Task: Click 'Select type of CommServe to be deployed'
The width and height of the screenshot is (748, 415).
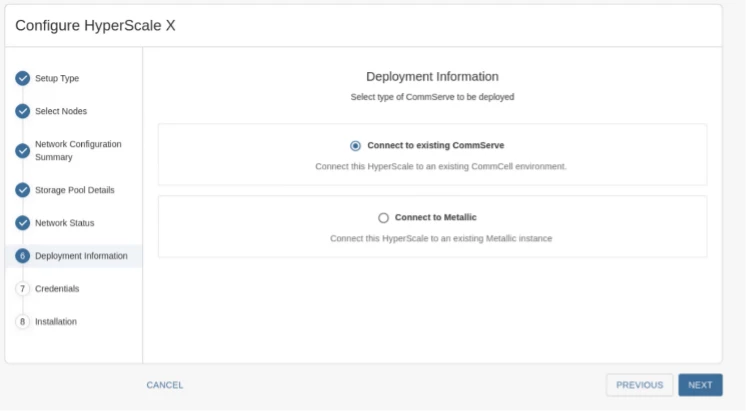Action: point(432,97)
